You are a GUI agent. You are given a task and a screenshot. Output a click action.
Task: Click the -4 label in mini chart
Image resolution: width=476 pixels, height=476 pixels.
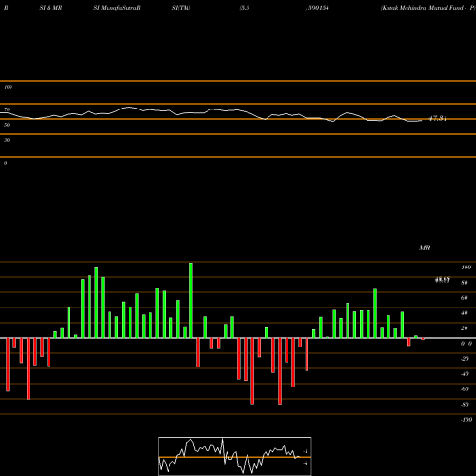tap(306, 463)
